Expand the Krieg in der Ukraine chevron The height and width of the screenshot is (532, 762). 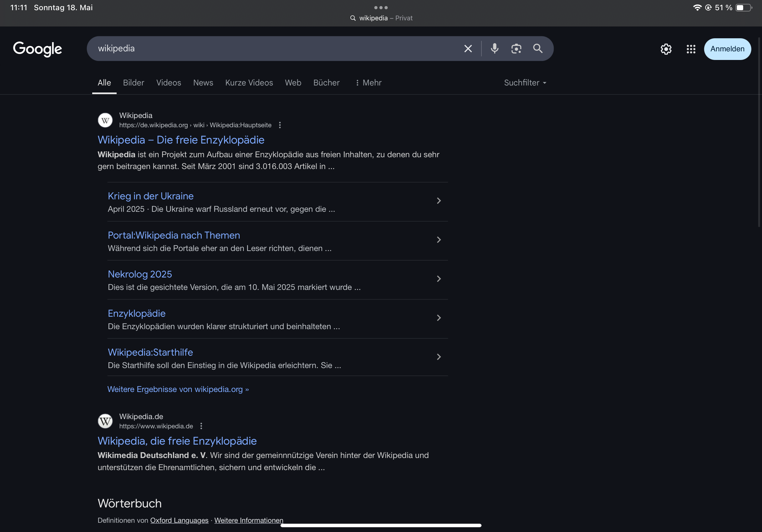[439, 201]
